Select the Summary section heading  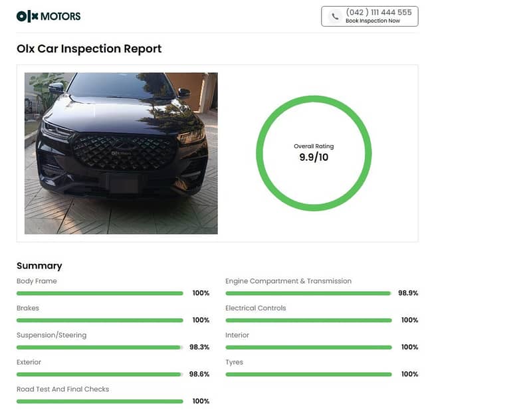[x=39, y=266]
